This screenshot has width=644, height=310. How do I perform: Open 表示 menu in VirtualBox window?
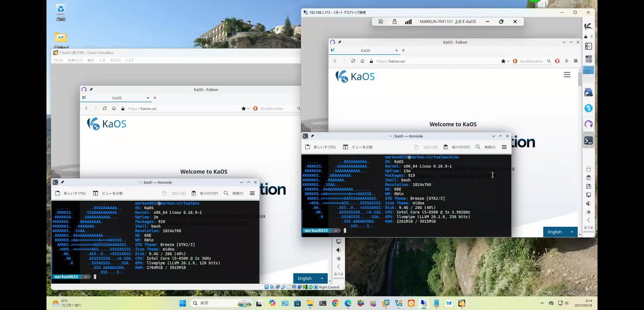pos(90,61)
